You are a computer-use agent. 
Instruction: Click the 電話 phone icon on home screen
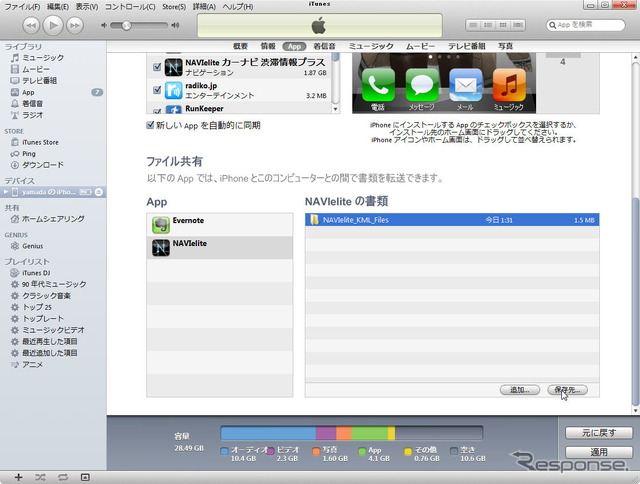click(x=378, y=85)
